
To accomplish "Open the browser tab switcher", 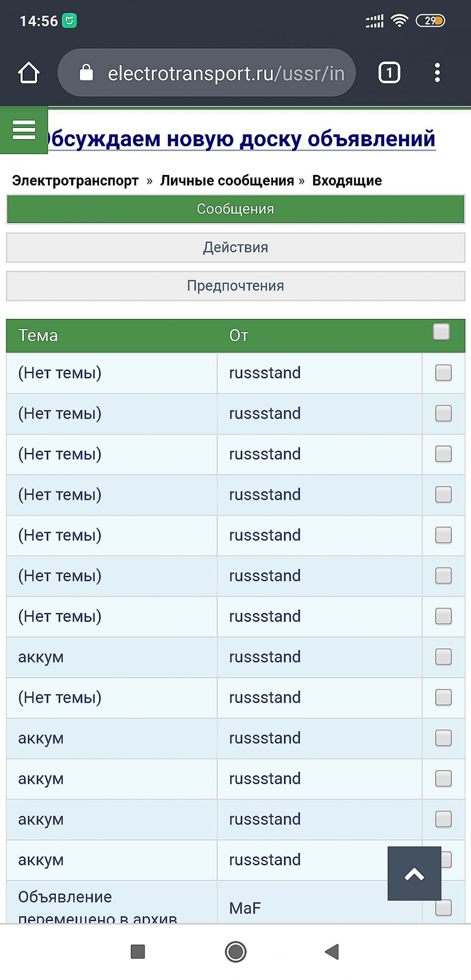I will (x=389, y=73).
